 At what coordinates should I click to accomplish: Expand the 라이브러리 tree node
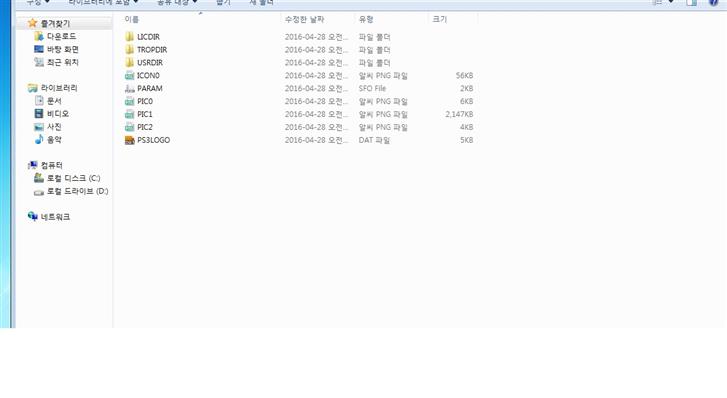click(x=59, y=88)
